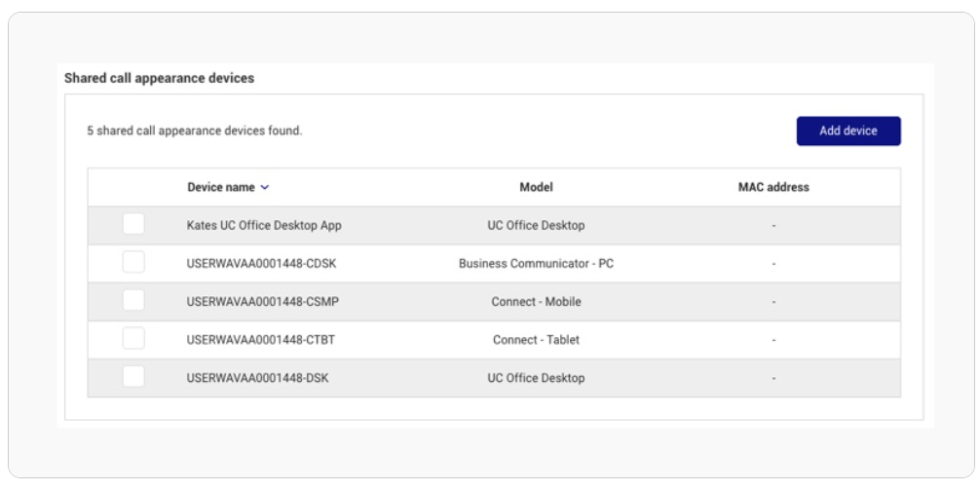
Task: Enable checkbox for USERWAVAA0001448-CTBT device
Action: click(x=133, y=338)
